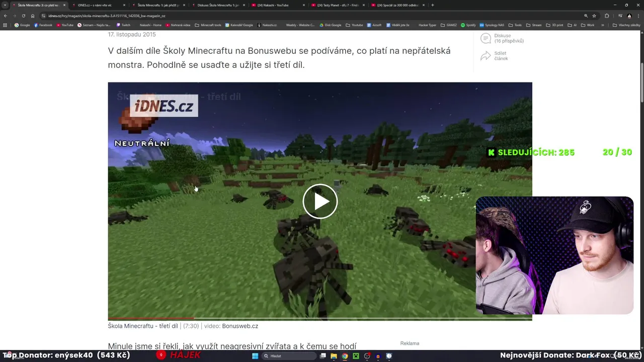Open the Viděli jste že bookmark

pos(398,25)
